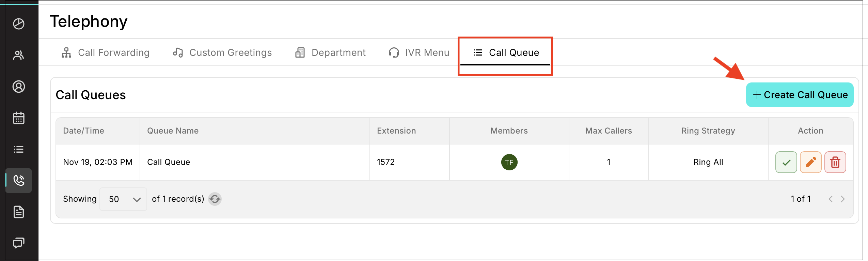Screen dimensions: 868x261
Task: Click the refresh records icon
Action: [215, 199]
